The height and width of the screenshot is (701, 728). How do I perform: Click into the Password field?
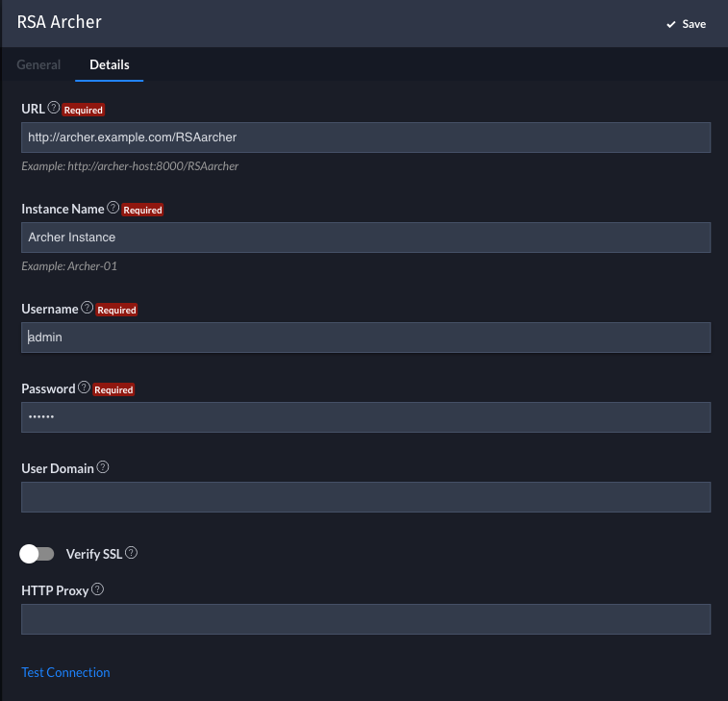tap(365, 417)
